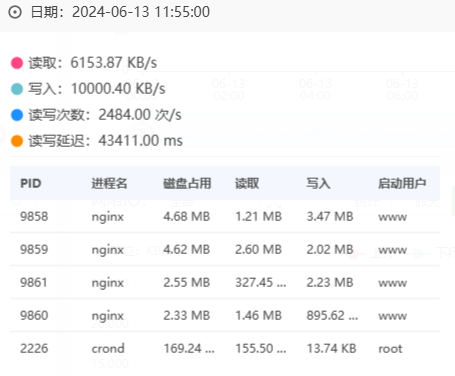Image resolution: width=455 pixels, height=376 pixels.
Task: Click the truncated 327.45 read value
Action: coord(261,283)
